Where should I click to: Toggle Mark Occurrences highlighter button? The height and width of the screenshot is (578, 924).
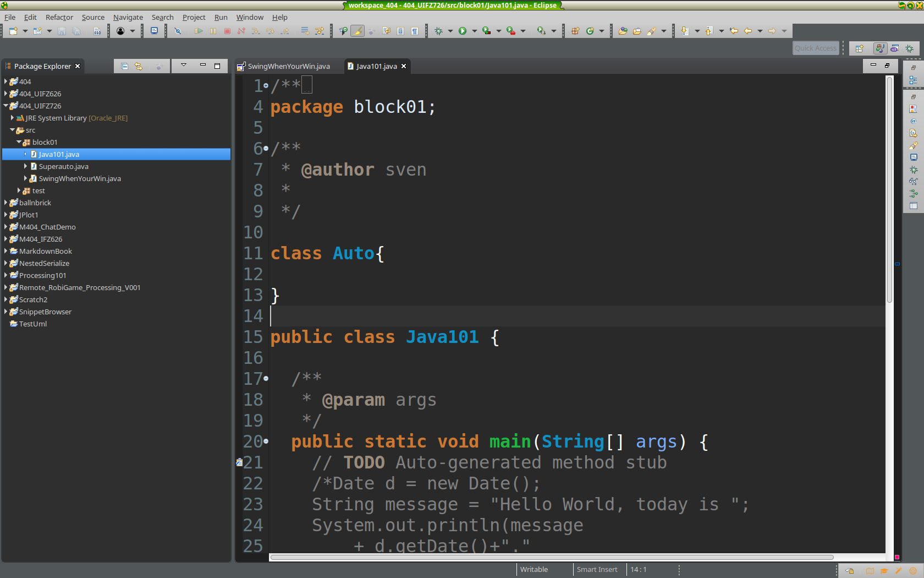pos(358,31)
